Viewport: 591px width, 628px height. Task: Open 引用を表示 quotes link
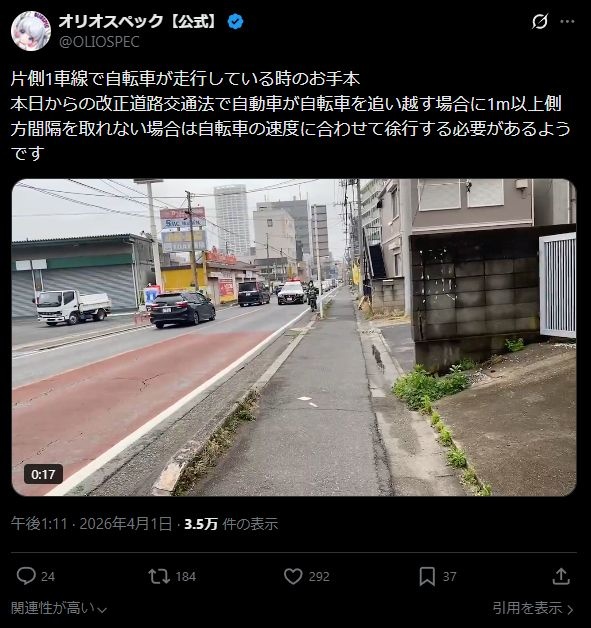click(x=533, y=608)
